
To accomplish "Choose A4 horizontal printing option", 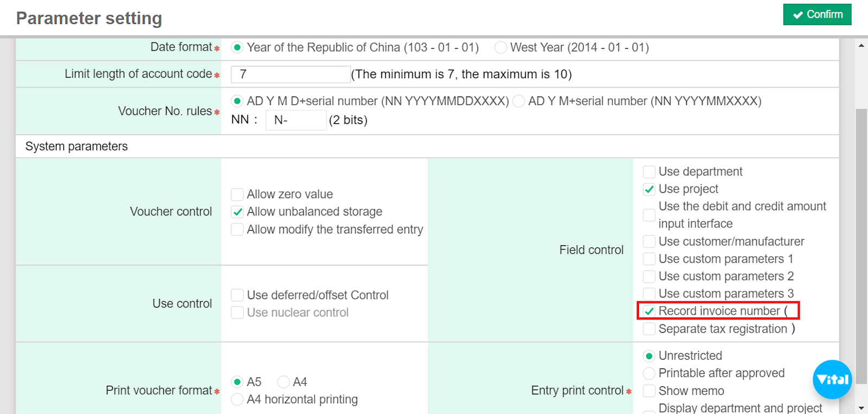I will 237,399.
